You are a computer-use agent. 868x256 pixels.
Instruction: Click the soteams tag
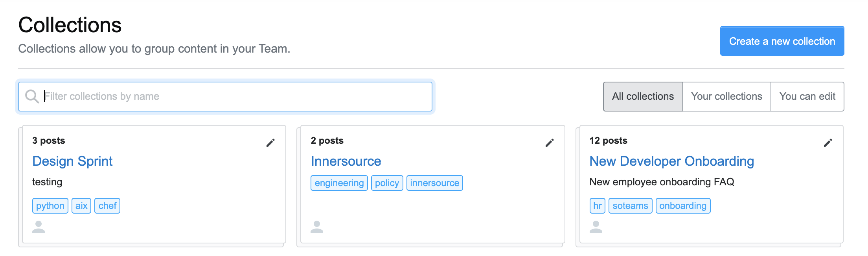click(x=630, y=206)
